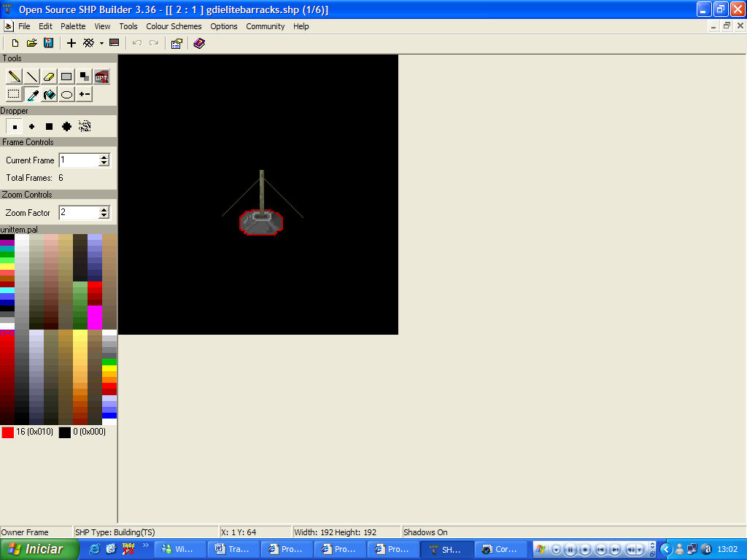Open the Options menu
Screen dimensions: 747x560
click(223, 26)
